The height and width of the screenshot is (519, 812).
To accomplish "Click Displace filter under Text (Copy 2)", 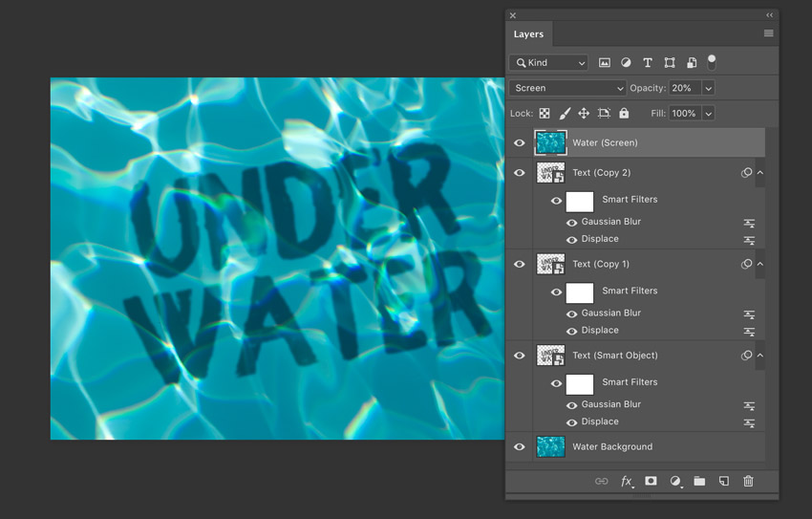I will click(600, 239).
